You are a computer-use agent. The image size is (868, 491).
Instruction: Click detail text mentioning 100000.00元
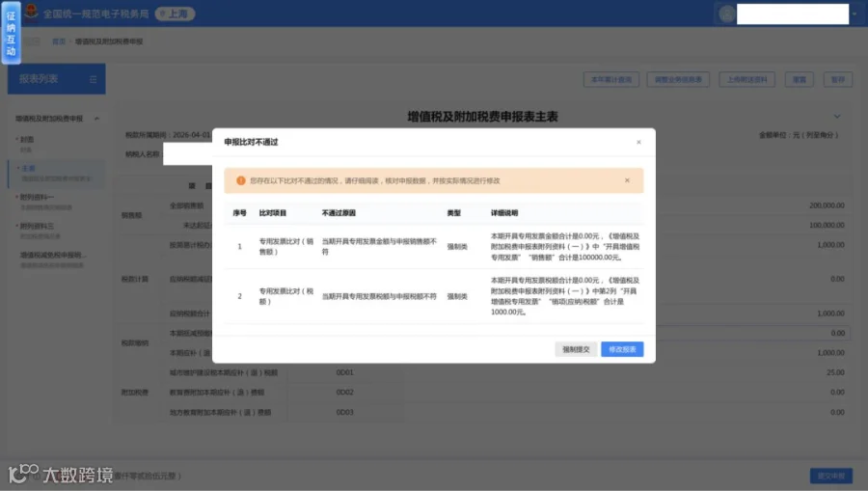coord(565,247)
